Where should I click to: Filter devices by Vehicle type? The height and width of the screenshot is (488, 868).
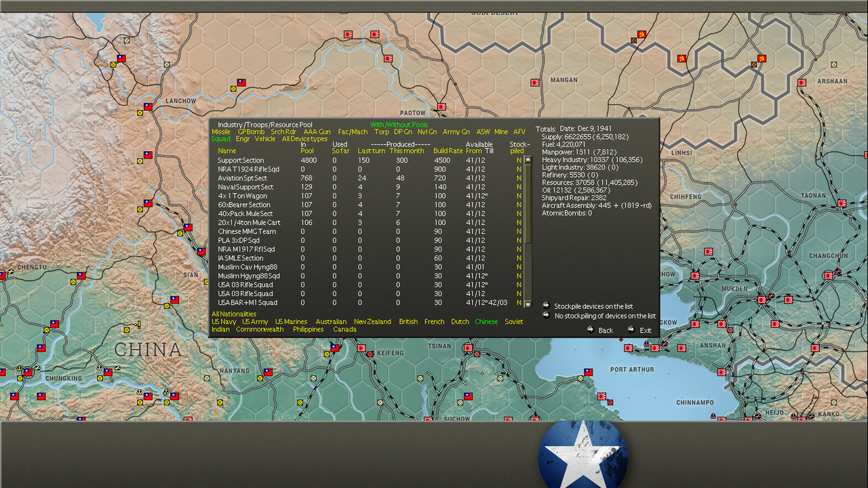[265, 139]
